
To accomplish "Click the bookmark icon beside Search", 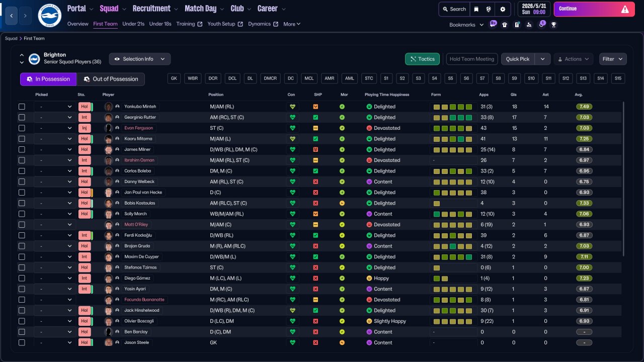I will (x=476, y=9).
